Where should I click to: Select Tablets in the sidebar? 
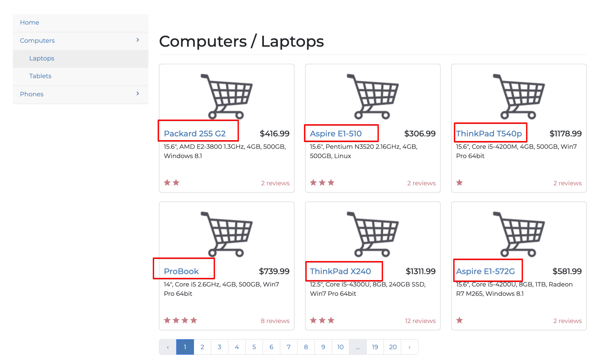coord(40,76)
